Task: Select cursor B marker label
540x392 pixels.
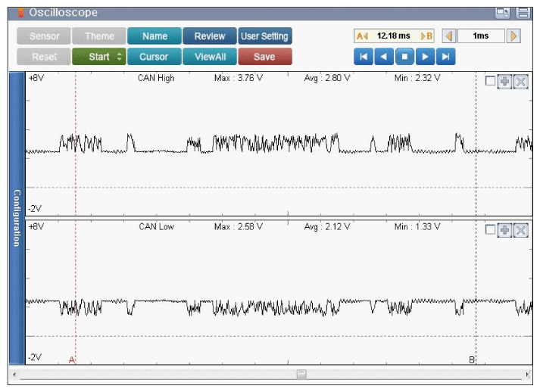Action: [x=472, y=359]
